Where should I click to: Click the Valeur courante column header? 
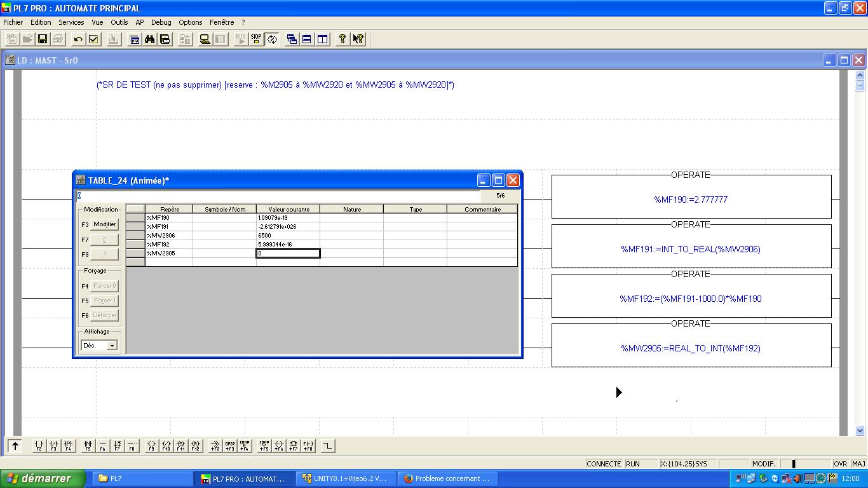click(x=288, y=209)
